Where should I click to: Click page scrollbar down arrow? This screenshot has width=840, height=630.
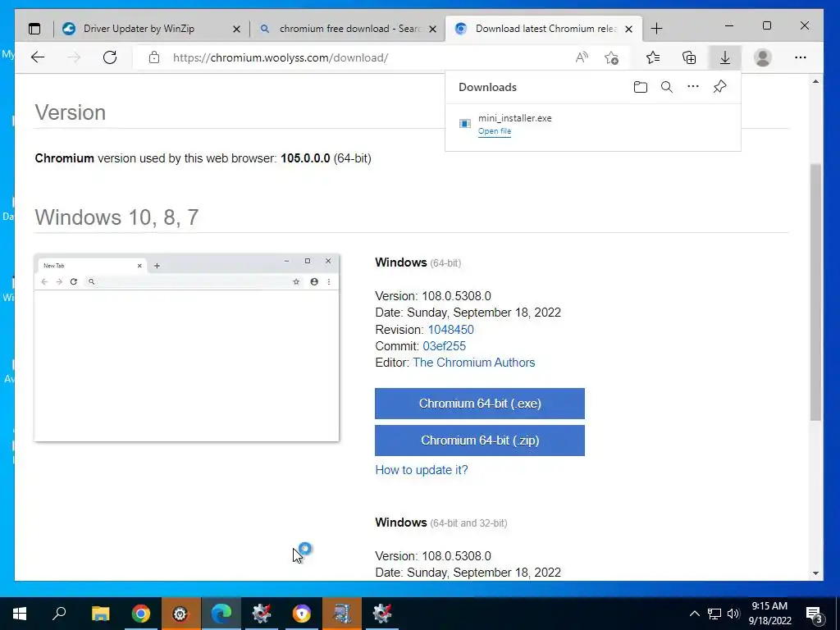(815, 573)
